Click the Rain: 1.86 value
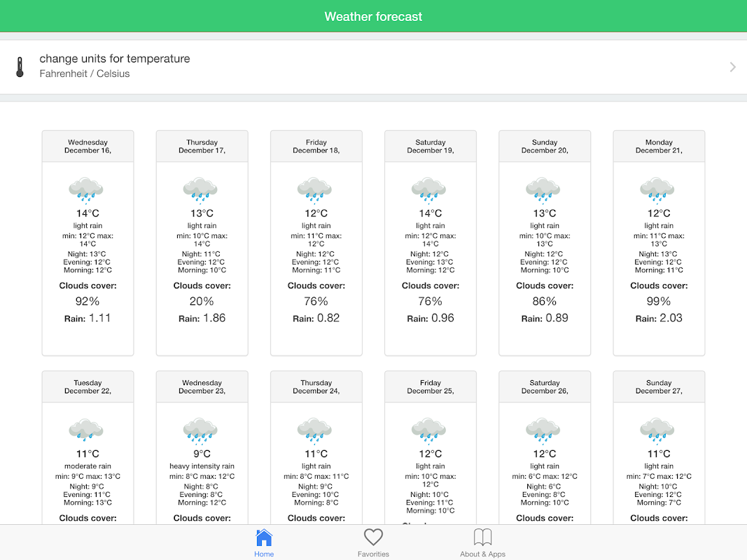747x560 pixels. [202, 318]
